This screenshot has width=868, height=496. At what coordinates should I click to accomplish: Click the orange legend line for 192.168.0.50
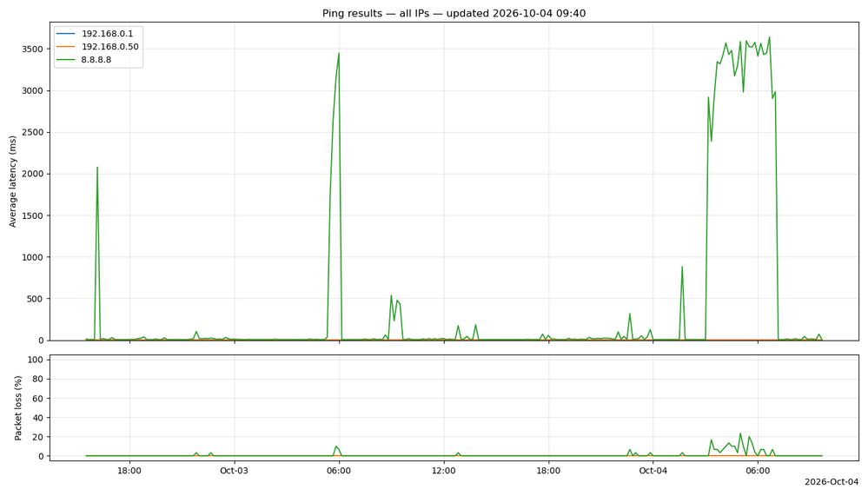tap(66, 47)
